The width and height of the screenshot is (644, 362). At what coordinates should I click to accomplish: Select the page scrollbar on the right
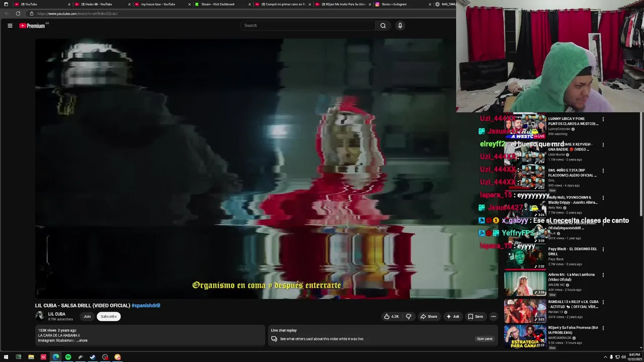641,165
